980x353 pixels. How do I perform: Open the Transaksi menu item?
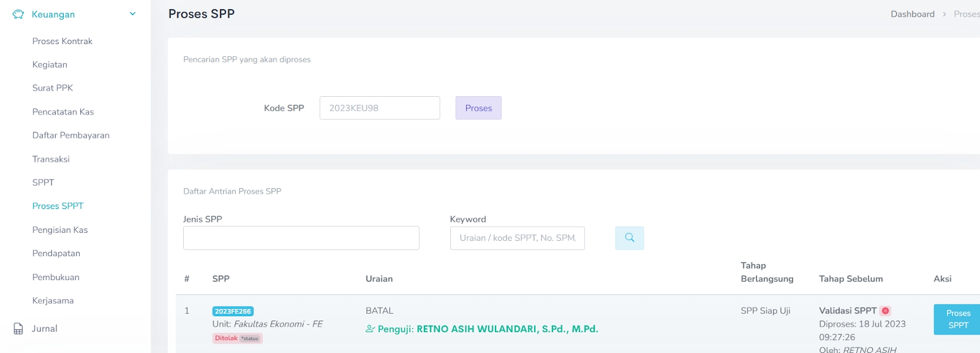pyautogui.click(x=51, y=159)
